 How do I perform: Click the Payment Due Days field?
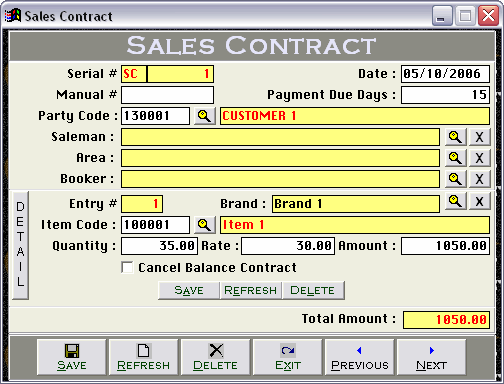pyautogui.click(x=445, y=95)
